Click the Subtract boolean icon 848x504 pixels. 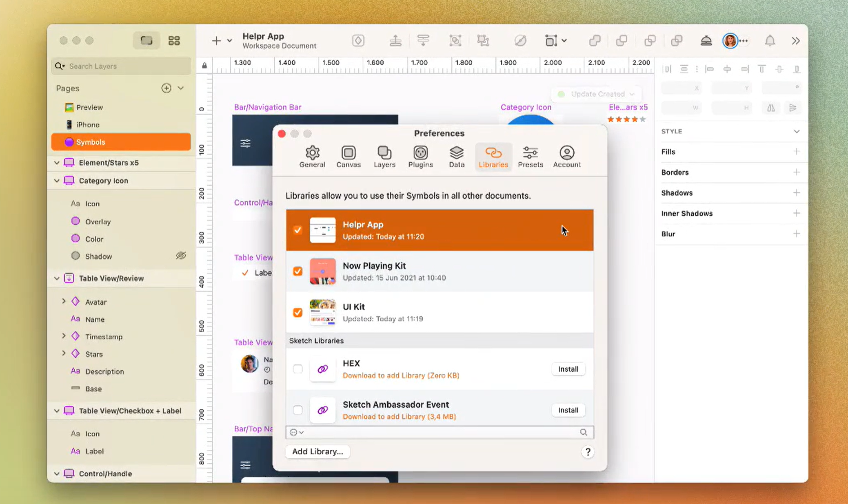622,40
